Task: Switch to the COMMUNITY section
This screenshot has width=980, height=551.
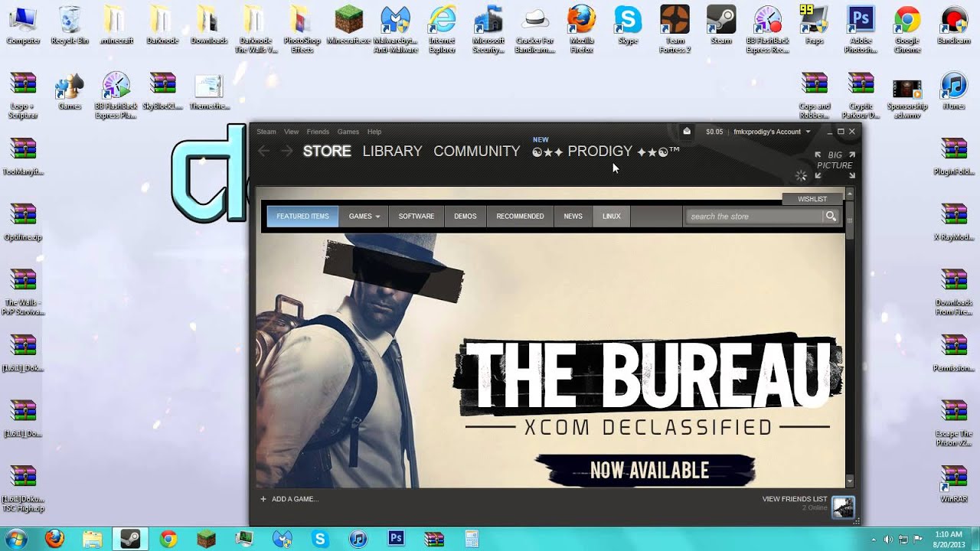Action: [x=477, y=152]
